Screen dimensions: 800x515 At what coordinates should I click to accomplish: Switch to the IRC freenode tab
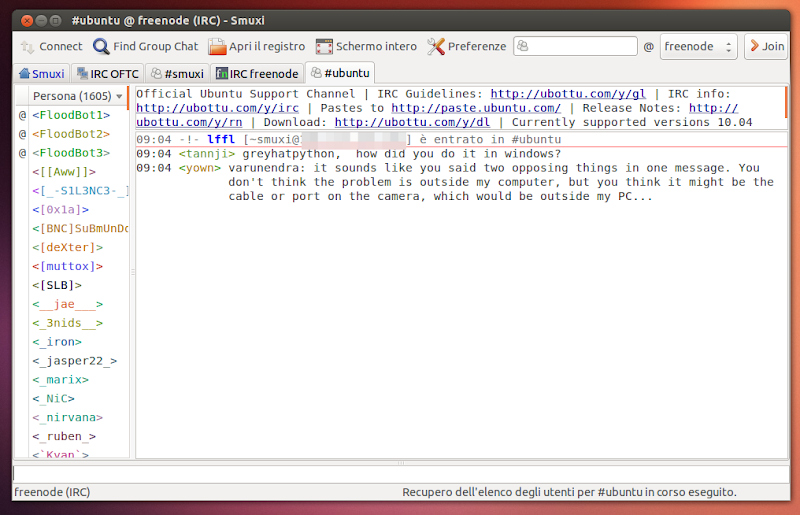click(x=257, y=73)
